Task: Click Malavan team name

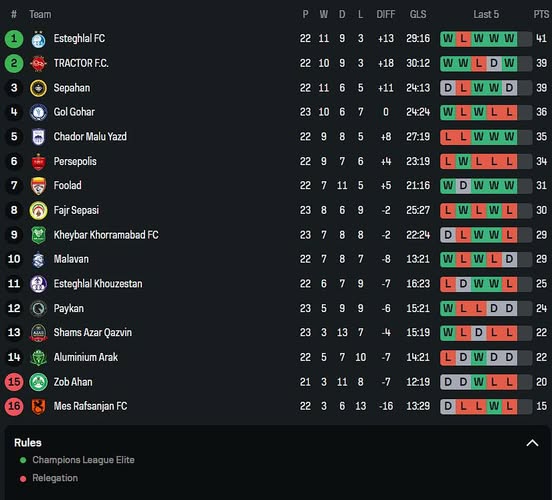Action: [x=71, y=259]
